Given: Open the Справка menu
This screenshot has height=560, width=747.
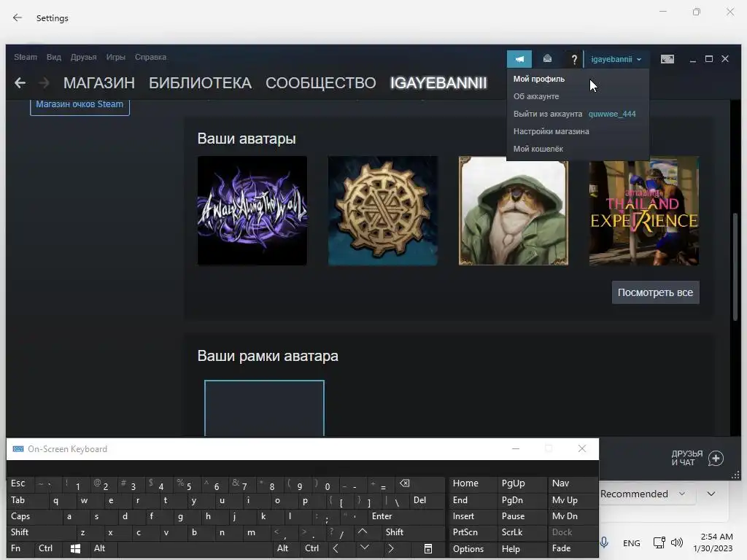Looking at the screenshot, I should click(150, 57).
